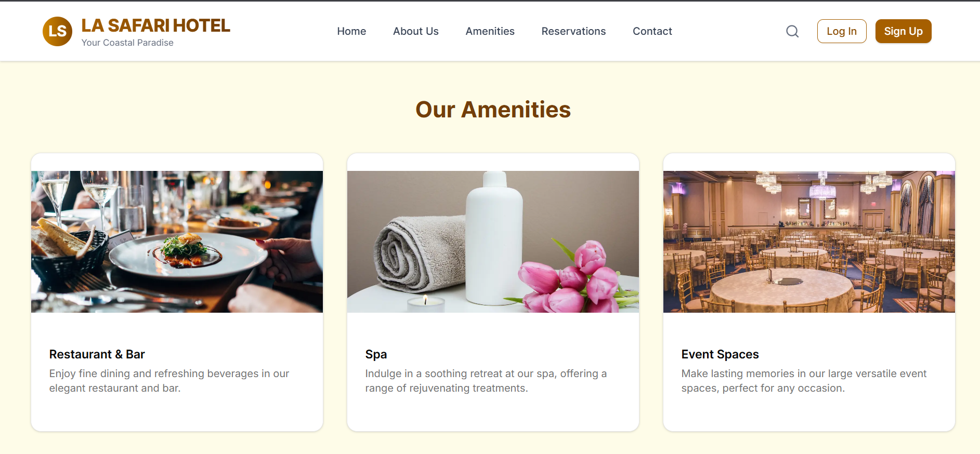This screenshot has height=454, width=980.
Task: Go to the Home menu item
Action: click(x=351, y=31)
